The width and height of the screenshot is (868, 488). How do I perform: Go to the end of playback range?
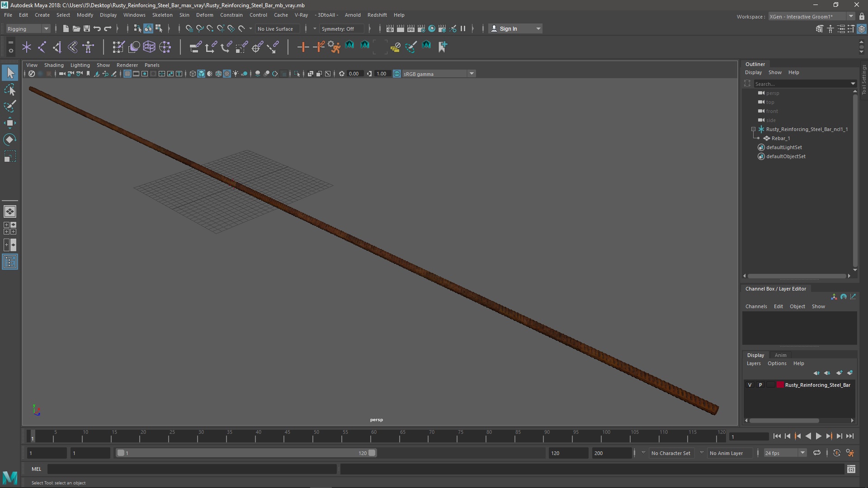850,436
